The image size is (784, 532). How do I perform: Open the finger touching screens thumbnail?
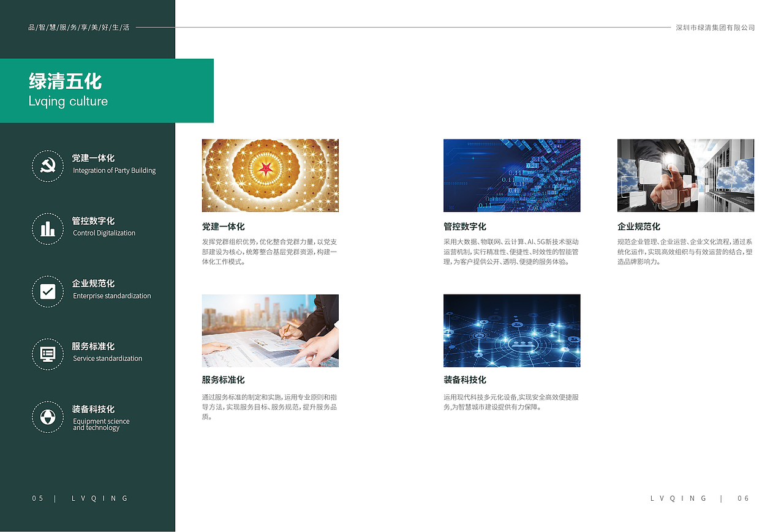[x=685, y=176]
